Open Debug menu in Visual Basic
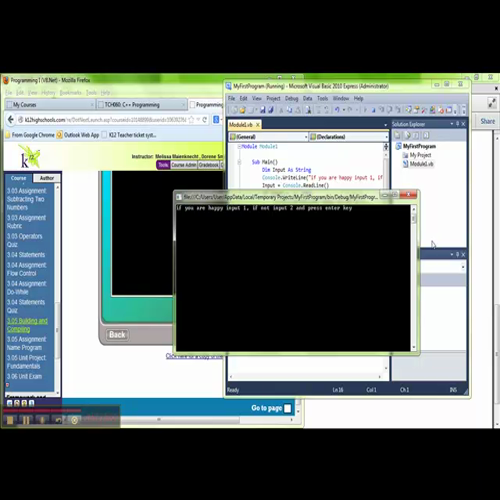 point(291,98)
